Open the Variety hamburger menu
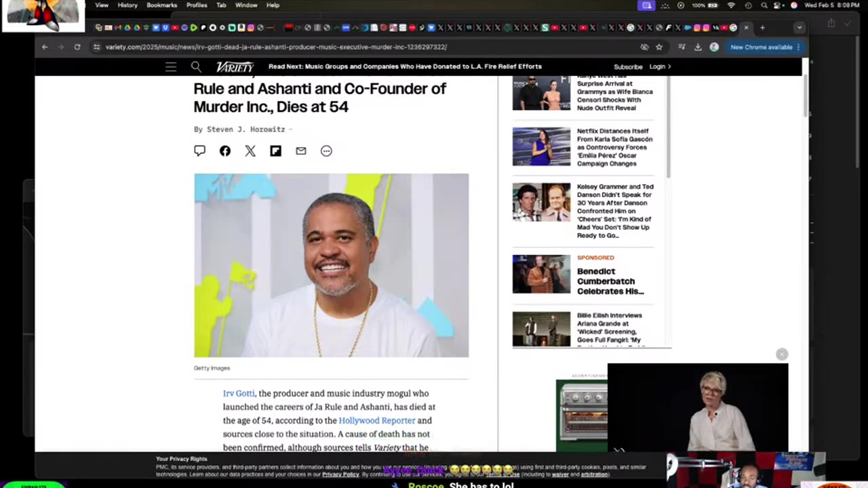868x488 pixels. (x=171, y=66)
